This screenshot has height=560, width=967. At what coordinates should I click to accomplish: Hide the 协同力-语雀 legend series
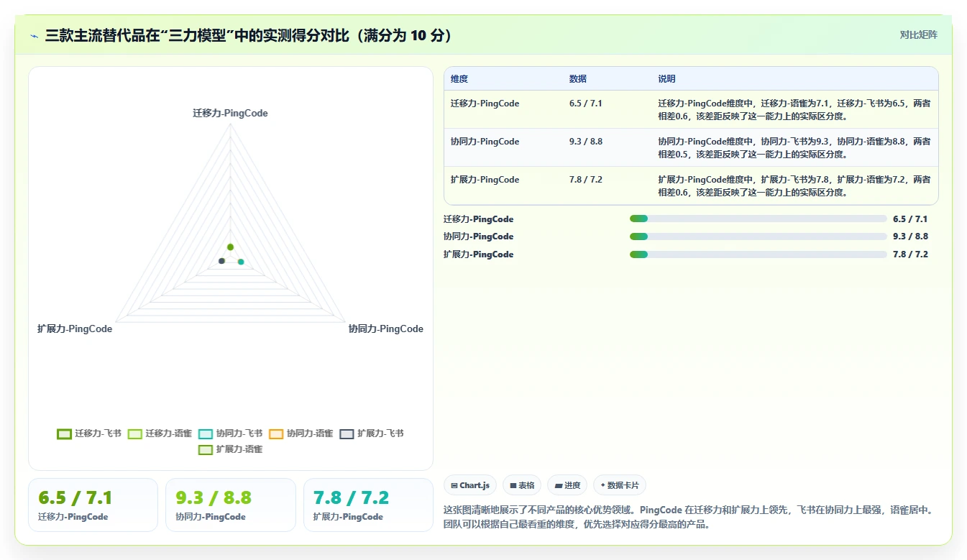301,433
